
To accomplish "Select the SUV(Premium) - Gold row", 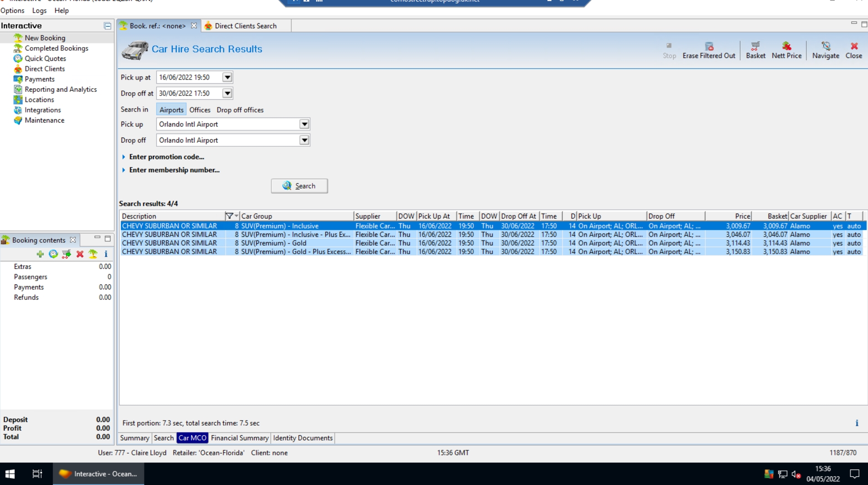I will click(x=491, y=243).
